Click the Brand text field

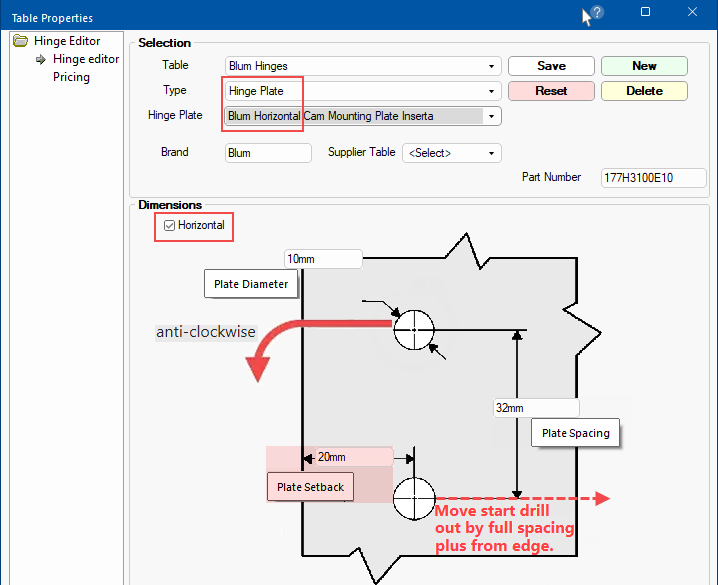point(268,153)
